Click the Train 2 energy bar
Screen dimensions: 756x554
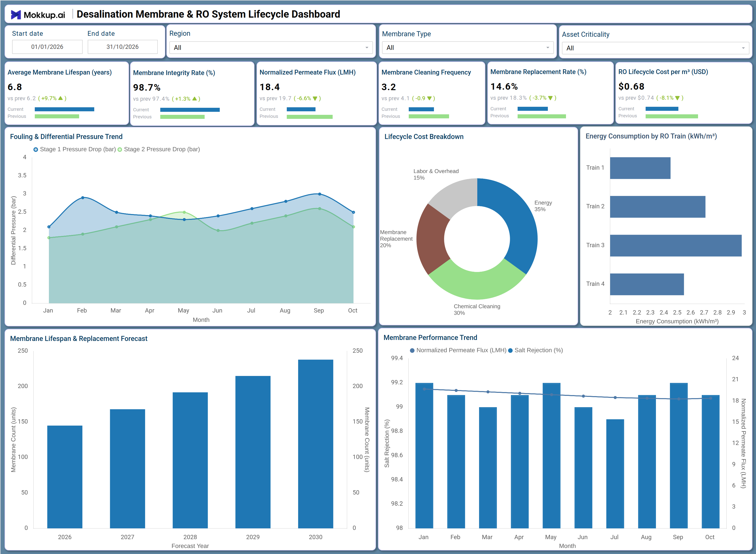(x=657, y=207)
